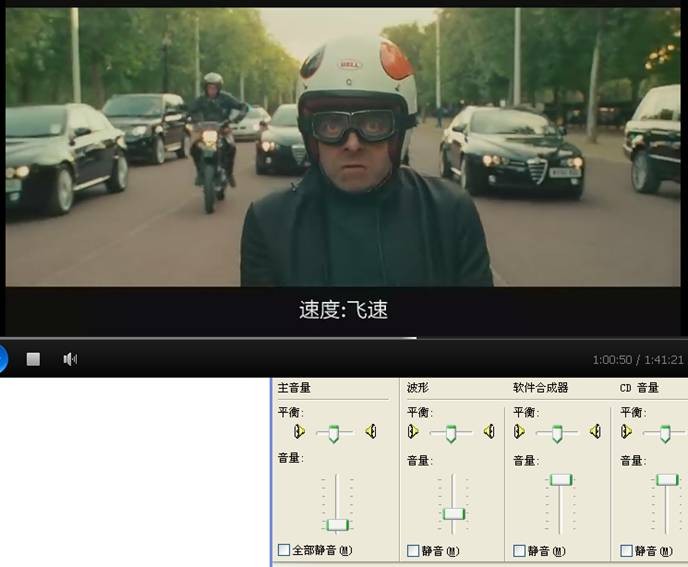Click the 波形 volume slider thumb
The width and height of the screenshot is (688, 567).
(x=454, y=514)
